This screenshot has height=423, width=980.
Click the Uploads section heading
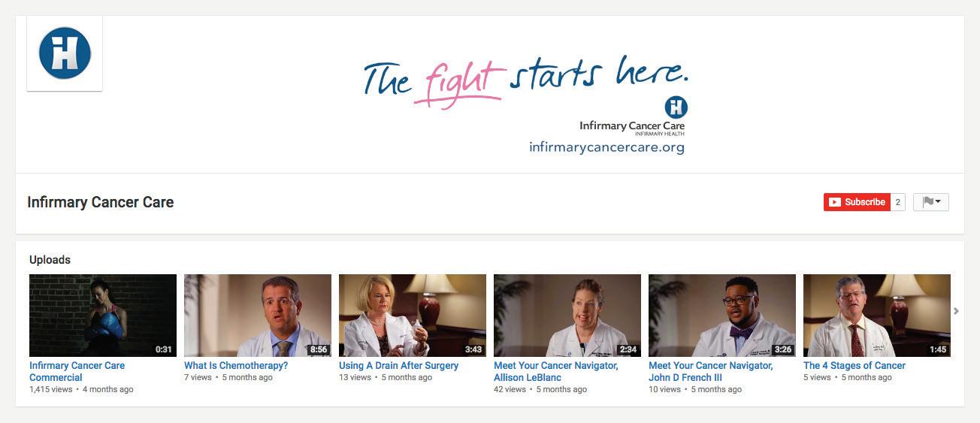[50, 260]
